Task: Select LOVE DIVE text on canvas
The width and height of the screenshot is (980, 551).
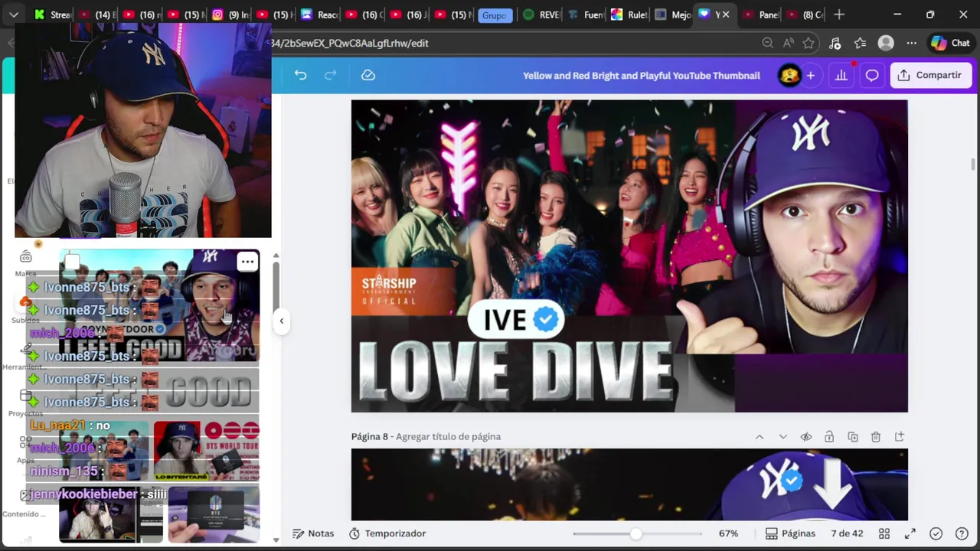Action: [x=515, y=373]
